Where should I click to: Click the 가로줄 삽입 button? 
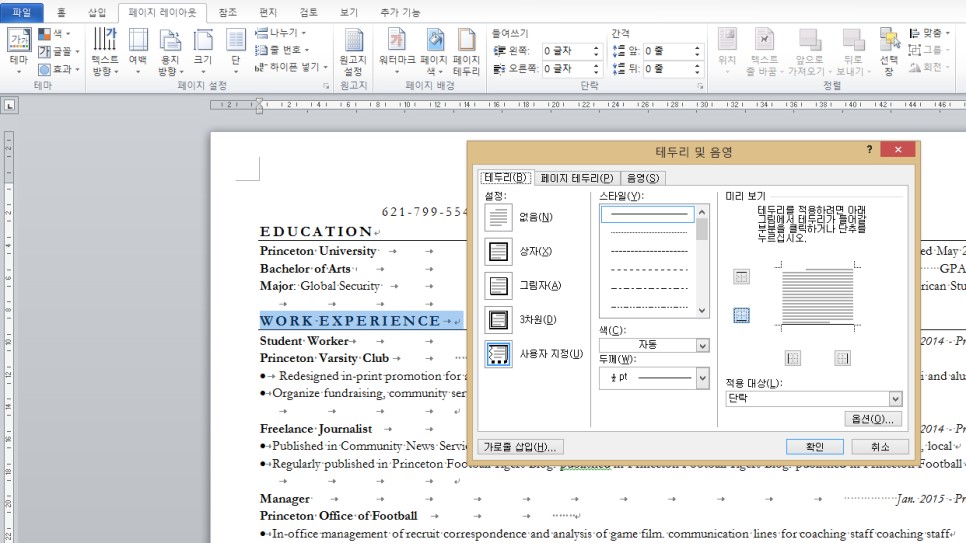click(521, 447)
